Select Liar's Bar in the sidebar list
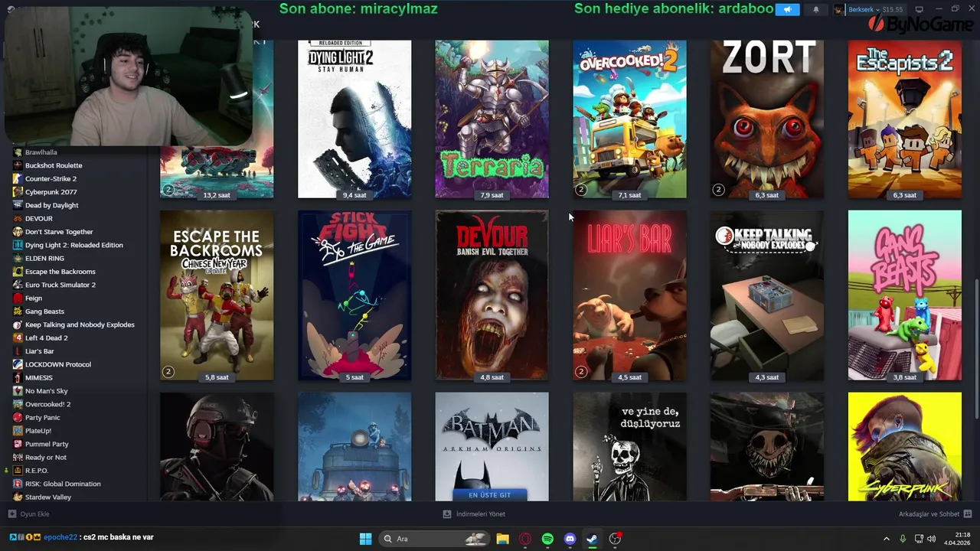The height and width of the screenshot is (551, 980). click(39, 351)
